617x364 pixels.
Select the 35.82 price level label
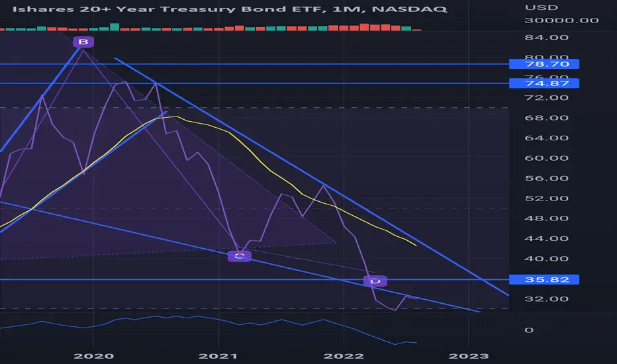pyautogui.click(x=544, y=279)
